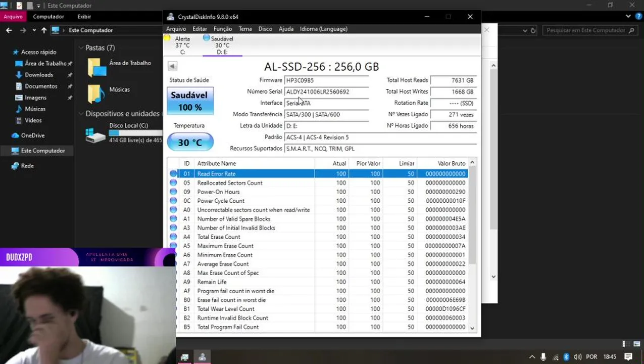The image size is (644, 364).
Task: Open Downloads in the Explorer sidebar
Action: (39, 75)
